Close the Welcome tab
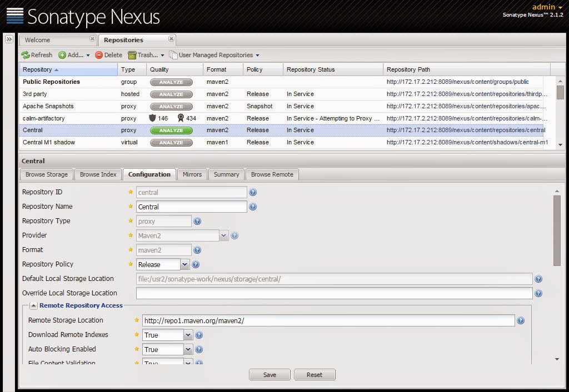 click(92, 38)
